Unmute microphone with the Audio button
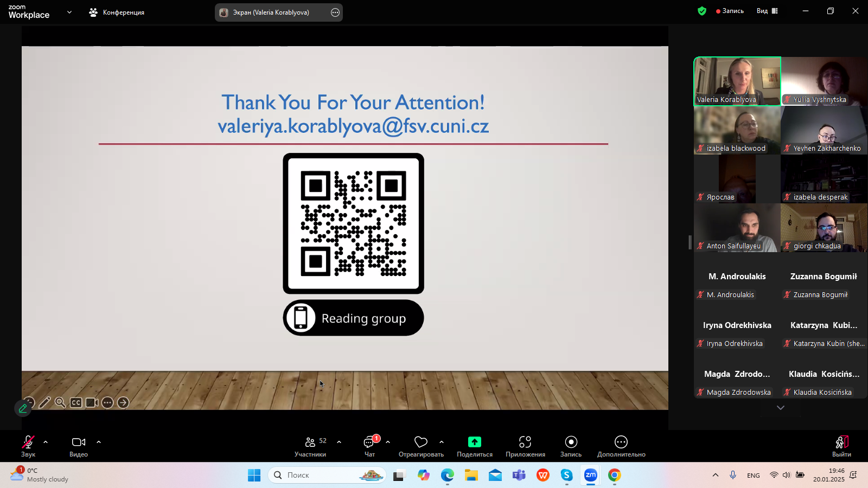This screenshot has width=868, height=488. (x=28, y=446)
